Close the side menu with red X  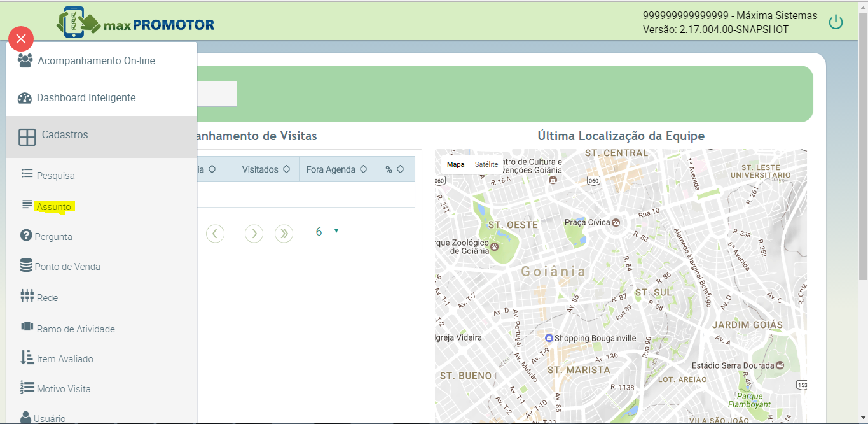click(x=21, y=39)
